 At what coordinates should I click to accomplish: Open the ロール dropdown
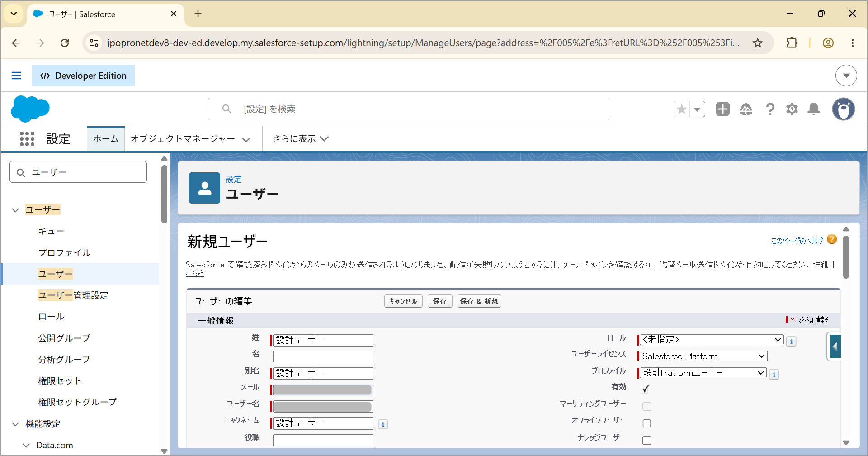click(712, 340)
